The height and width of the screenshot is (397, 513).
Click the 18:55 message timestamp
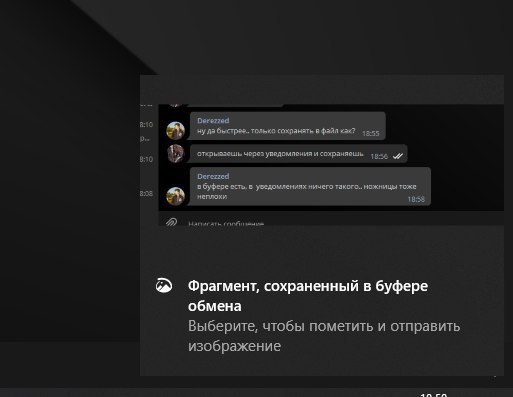(371, 133)
